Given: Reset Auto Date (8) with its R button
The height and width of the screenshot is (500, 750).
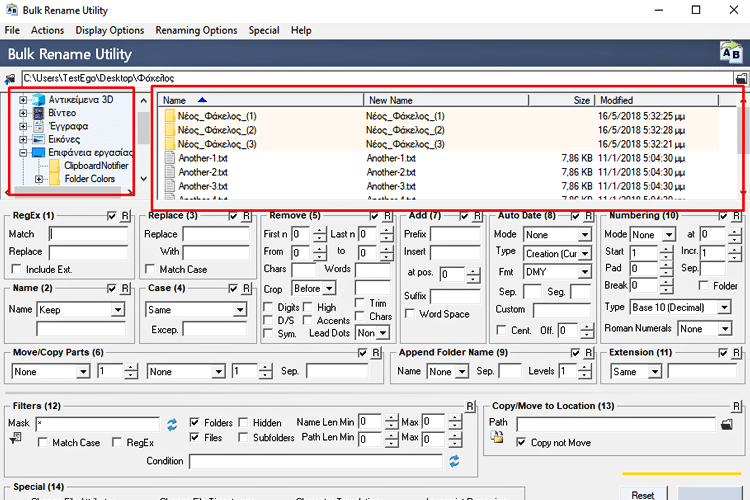Looking at the screenshot, I should (589, 216).
